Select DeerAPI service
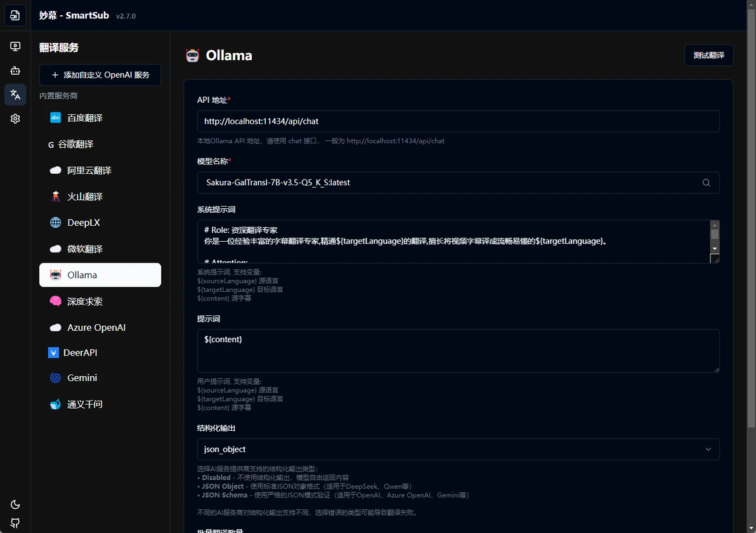756x533 pixels. coord(100,353)
